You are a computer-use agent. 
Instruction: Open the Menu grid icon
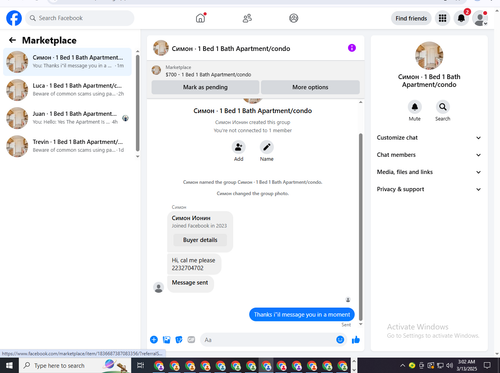click(x=442, y=18)
